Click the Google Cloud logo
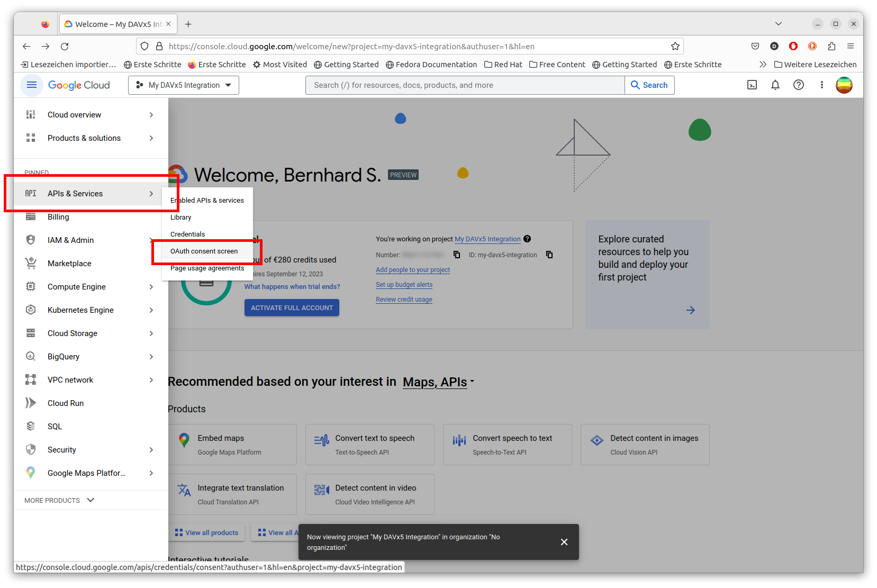 [79, 85]
